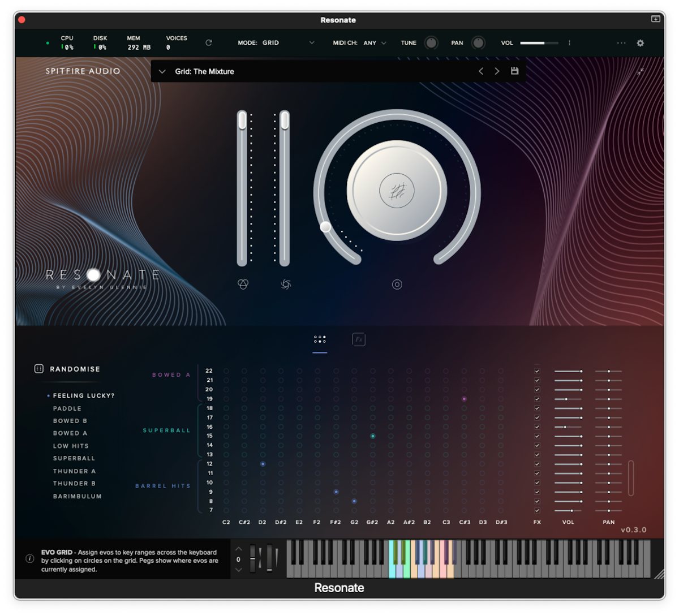Image resolution: width=679 pixels, height=616 pixels.
Task: Click the assigned peg at row 19, C#3
Action: click(x=464, y=399)
